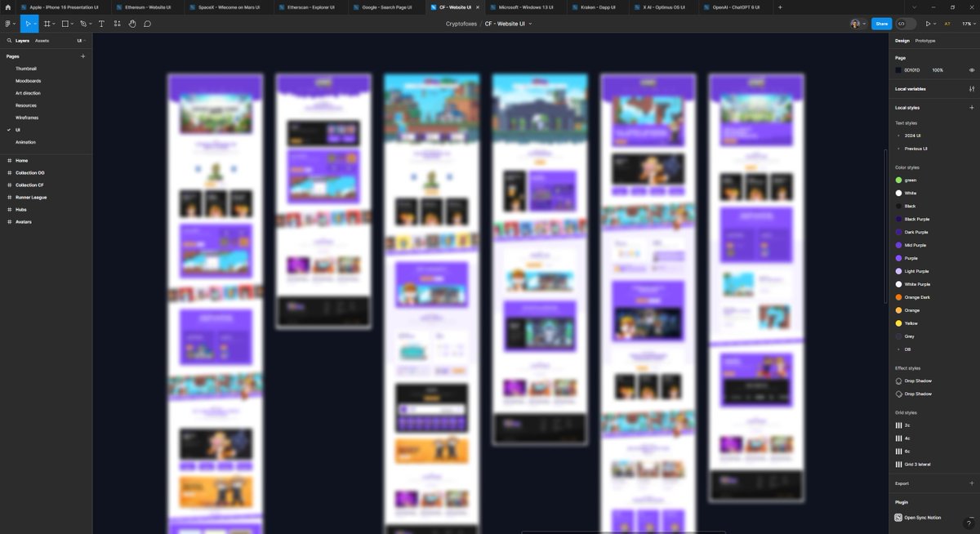Image resolution: width=980 pixels, height=534 pixels.
Task: Open the Figma main menu icon
Action: pyautogui.click(x=7, y=24)
